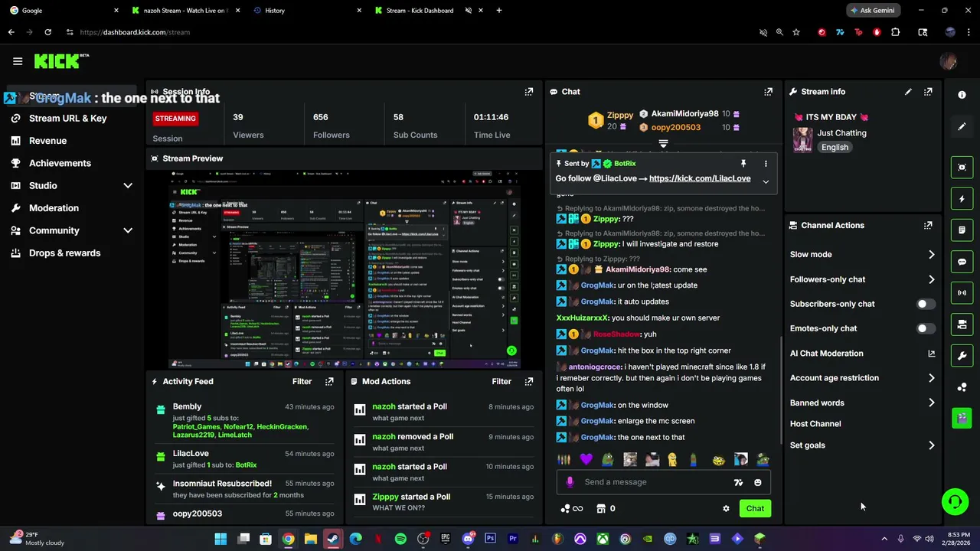
Task: Open Spotify from the taskbar
Action: (x=400, y=539)
